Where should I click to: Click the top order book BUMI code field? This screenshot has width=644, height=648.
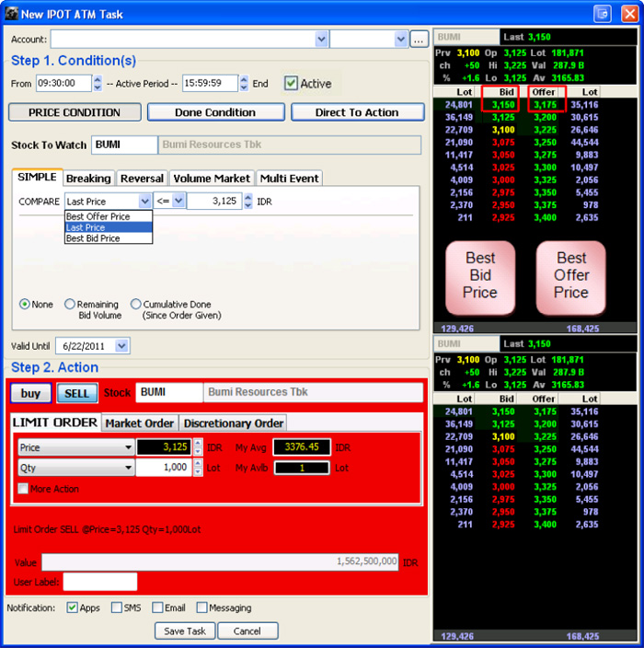pyautogui.click(x=466, y=37)
